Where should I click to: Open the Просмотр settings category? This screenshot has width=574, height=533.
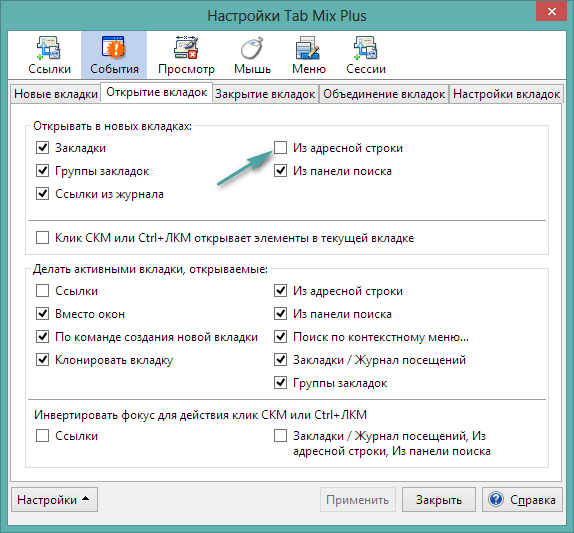pyautogui.click(x=186, y=55)
